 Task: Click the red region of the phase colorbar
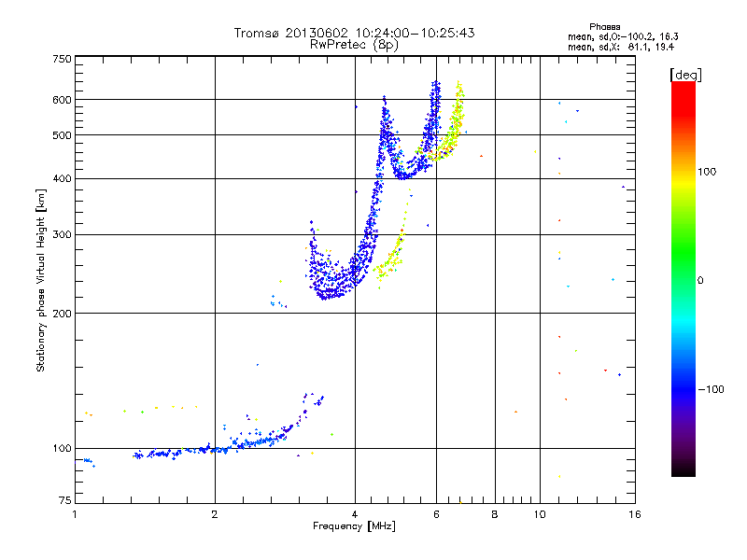684,103
